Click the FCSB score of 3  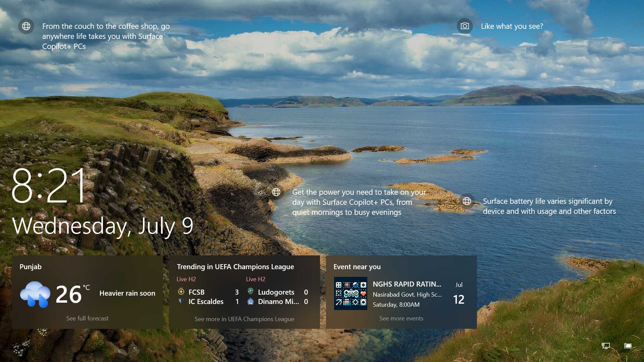[237, 292]
